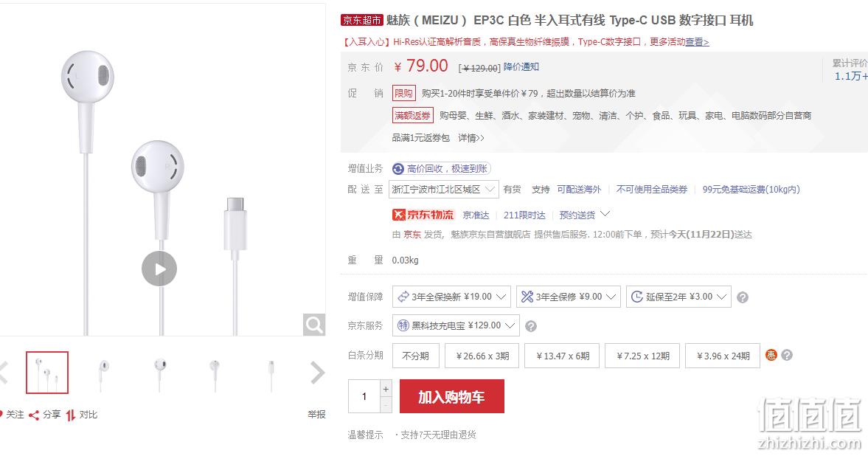Click the 分享 share icon

pyautogui.click(x=34, y=415)
